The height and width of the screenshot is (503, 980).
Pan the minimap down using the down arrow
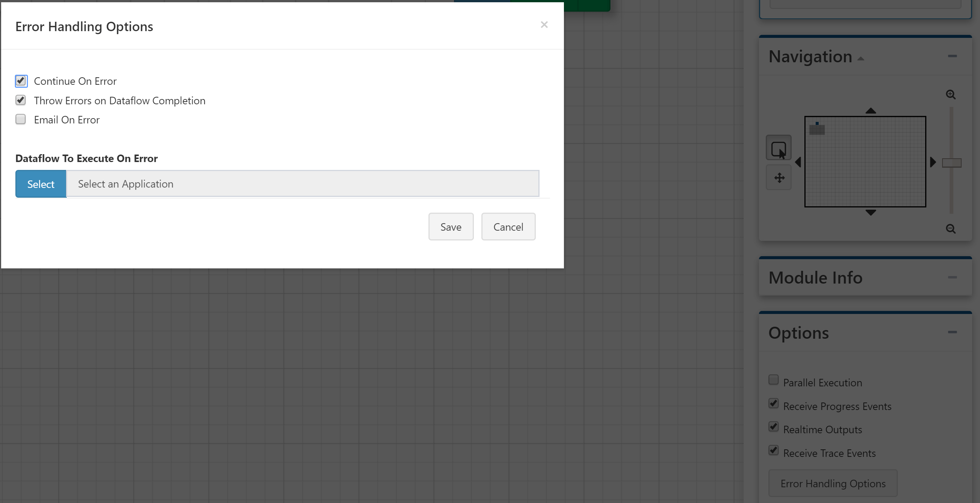pos(872,213)
